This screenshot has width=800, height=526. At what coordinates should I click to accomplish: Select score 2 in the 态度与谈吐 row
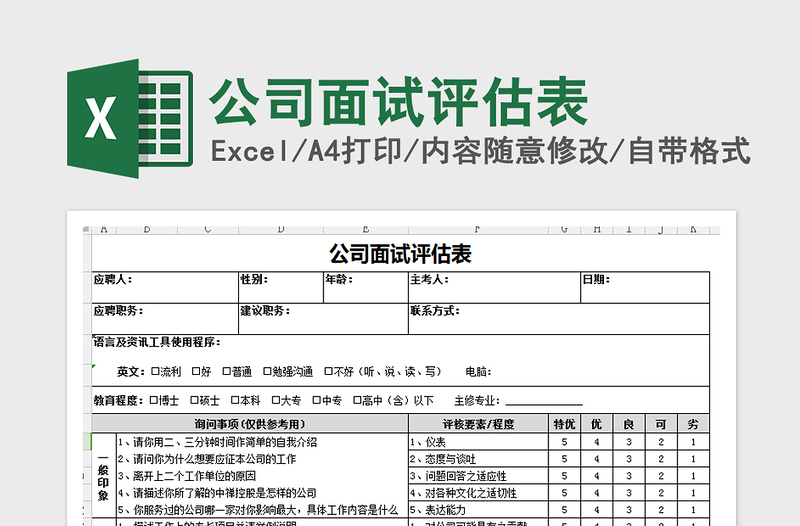tap(661, 459)
